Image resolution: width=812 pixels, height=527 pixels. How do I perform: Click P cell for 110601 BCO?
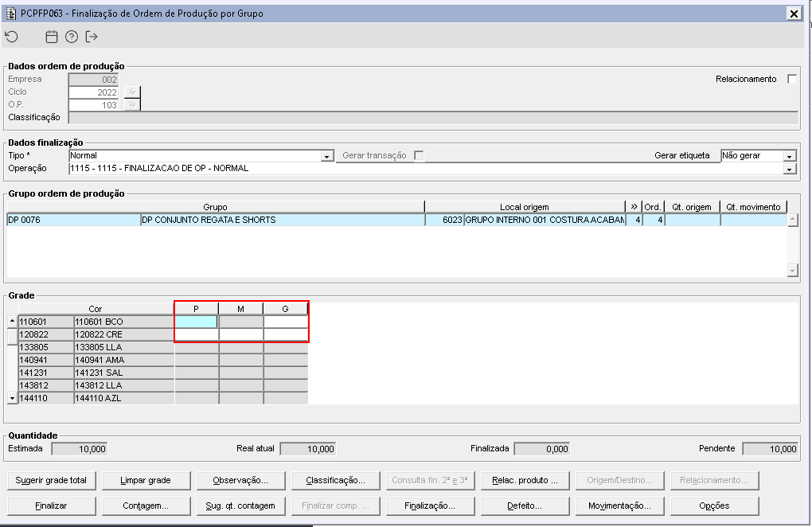click(x=197, y=322)
